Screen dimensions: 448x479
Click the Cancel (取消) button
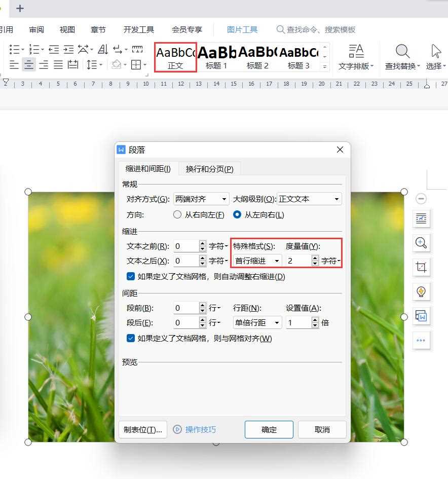pyautogui.click(x=322, y=429)
